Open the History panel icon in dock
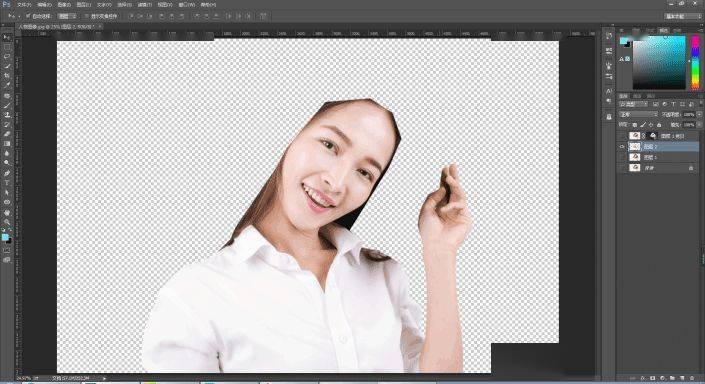 [609, 36]
